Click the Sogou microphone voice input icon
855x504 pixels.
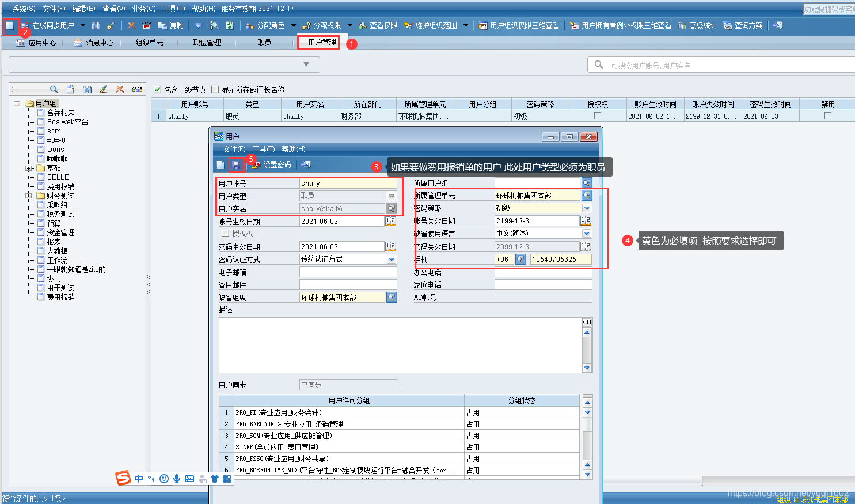click(177, 479)
